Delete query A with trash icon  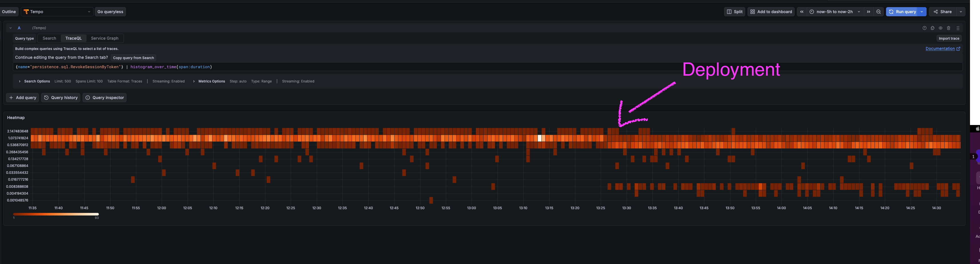point(948,28)
